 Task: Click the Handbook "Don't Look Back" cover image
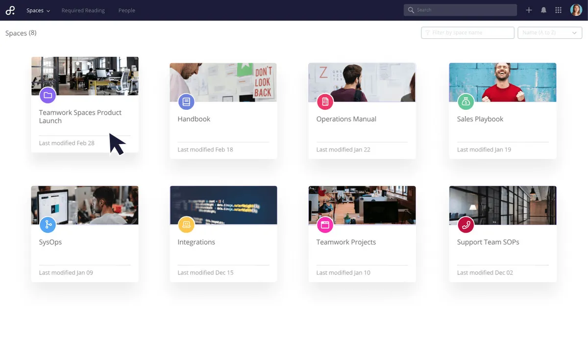(x=223, y=82)
